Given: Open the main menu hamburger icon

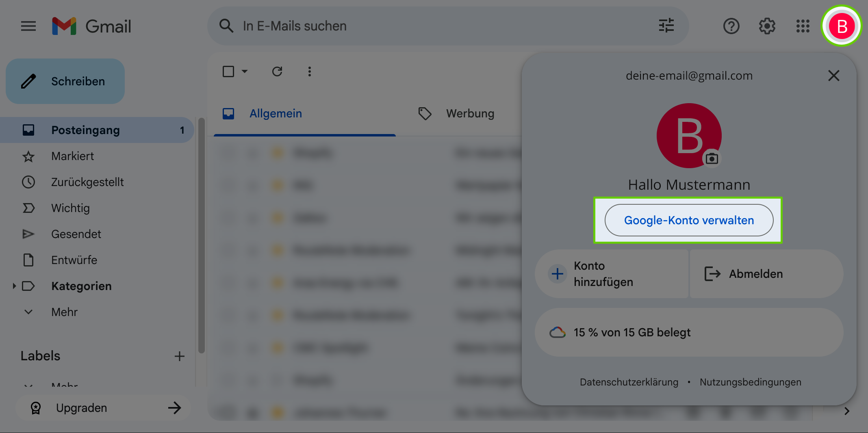Looking at the screenshot, I should (x=28, y=26).
